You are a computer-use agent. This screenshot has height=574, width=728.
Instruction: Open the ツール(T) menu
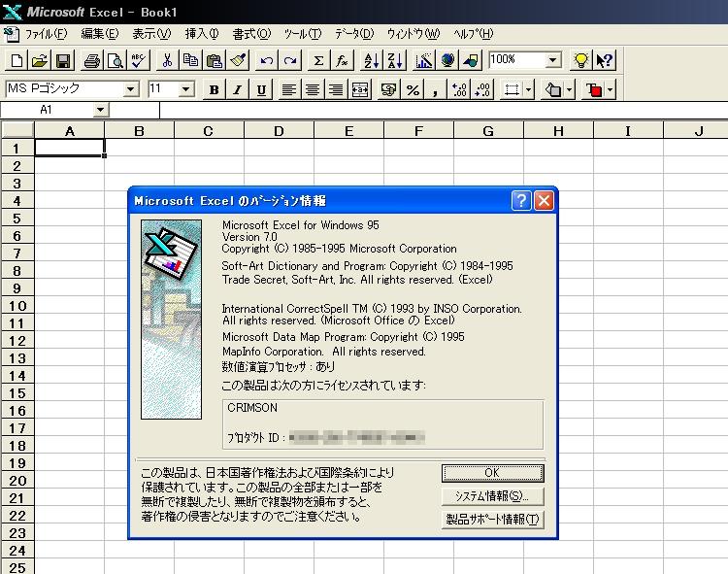(x=303, y=34)
